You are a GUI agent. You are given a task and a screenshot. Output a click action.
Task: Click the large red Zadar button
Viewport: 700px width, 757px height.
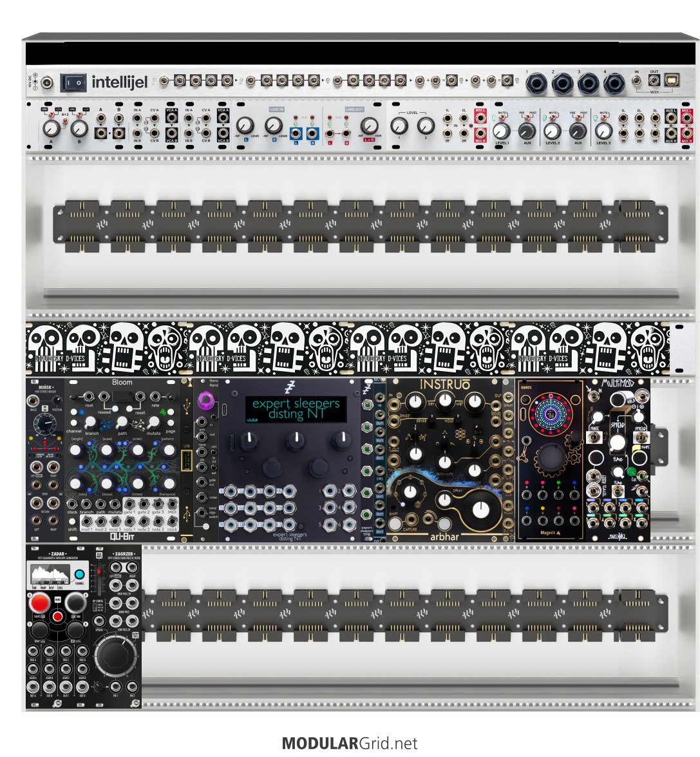pos(39,602)
